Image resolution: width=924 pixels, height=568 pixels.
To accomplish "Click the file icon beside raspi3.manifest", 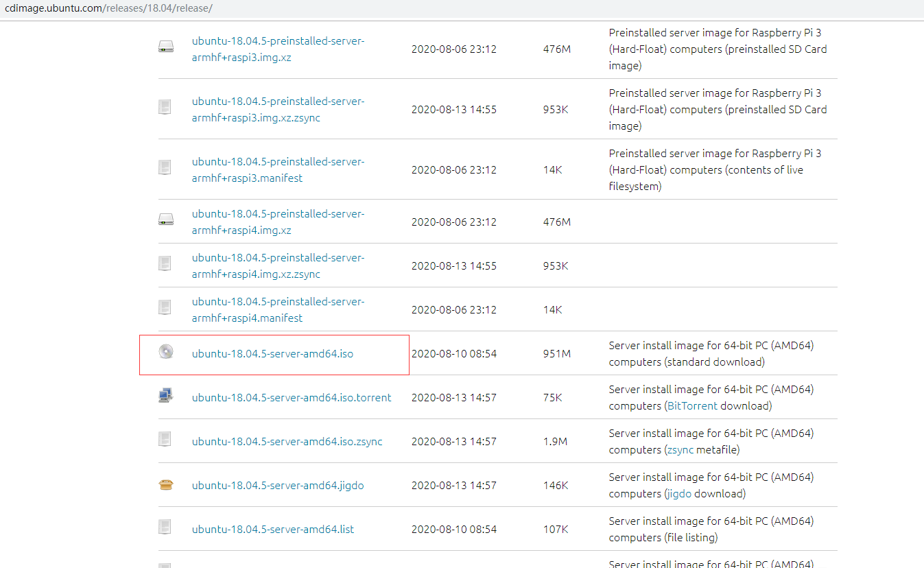I will [165, 167].
